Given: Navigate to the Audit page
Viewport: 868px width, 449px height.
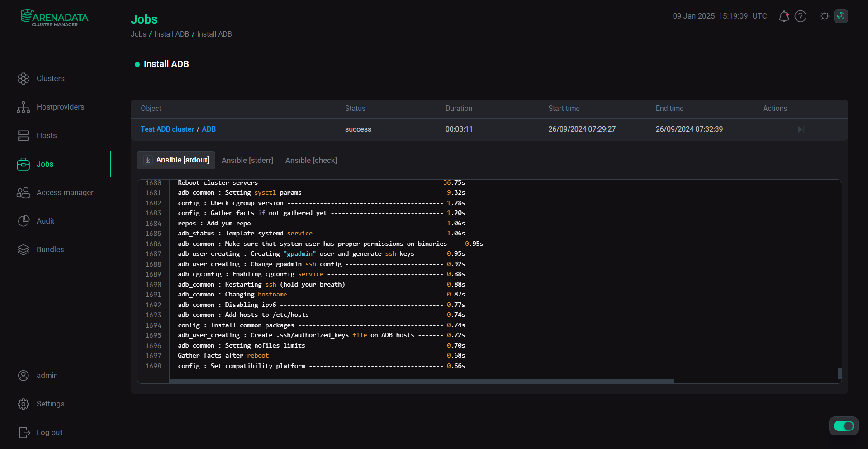Looking at the screenshot, I should (x=45, y=221).
